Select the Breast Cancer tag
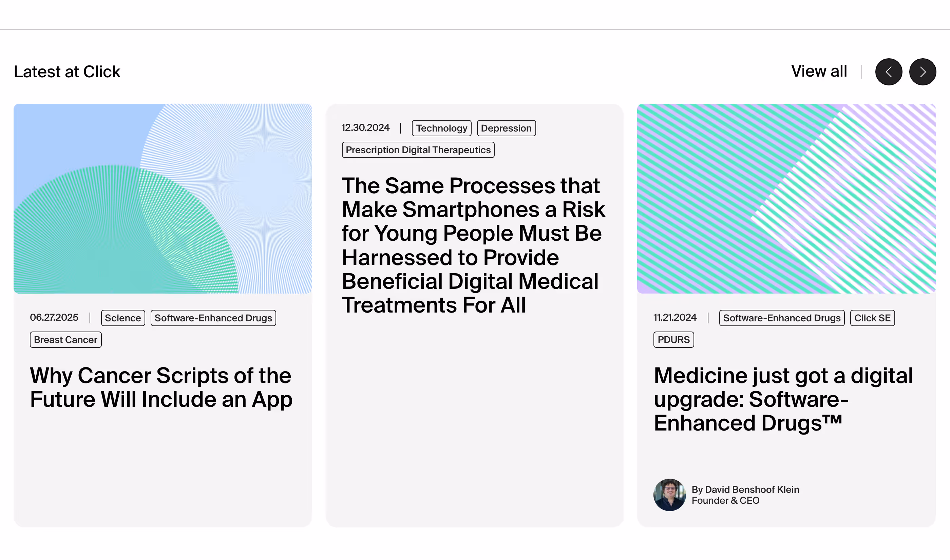Screen dimensions: 950x560 tap(66, 340)
